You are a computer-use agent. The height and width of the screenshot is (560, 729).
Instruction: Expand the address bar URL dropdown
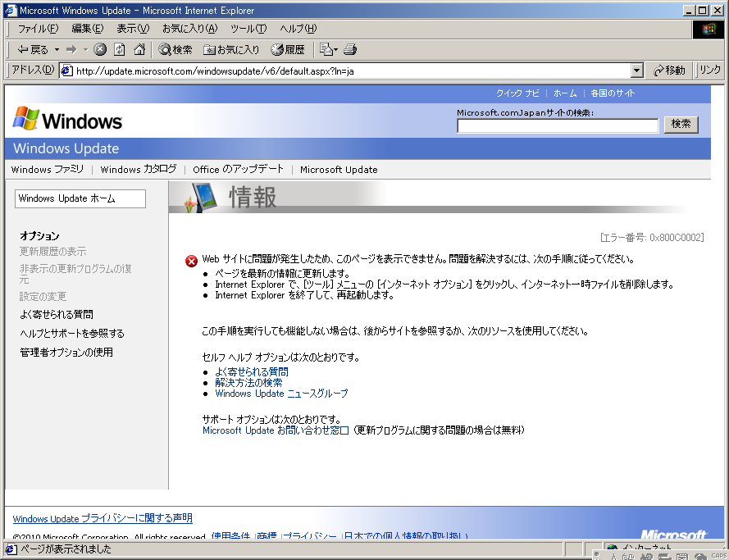tap(636, 71)
